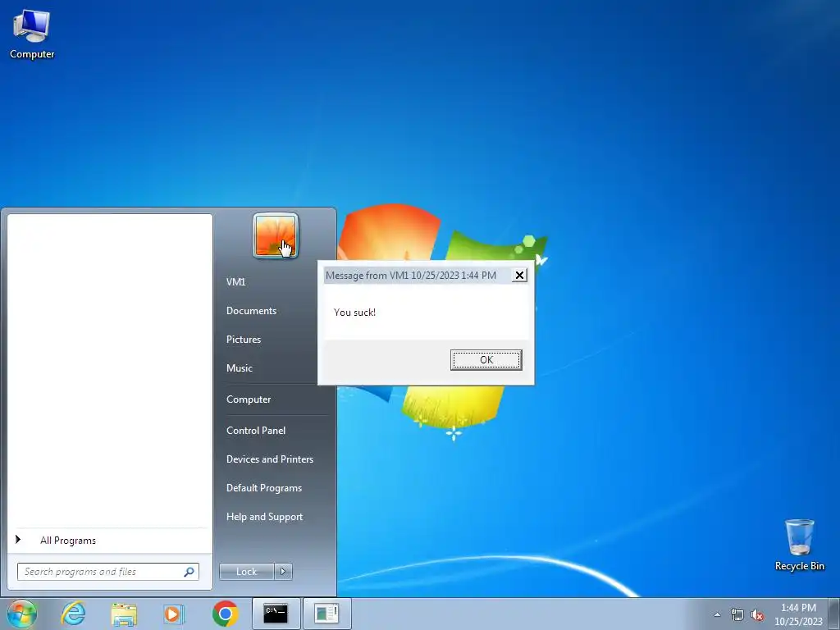Image resolution: width=840 pixels, height=630 pixels.
Task: Open Music from the Start menu
Action: coord(239,368)
